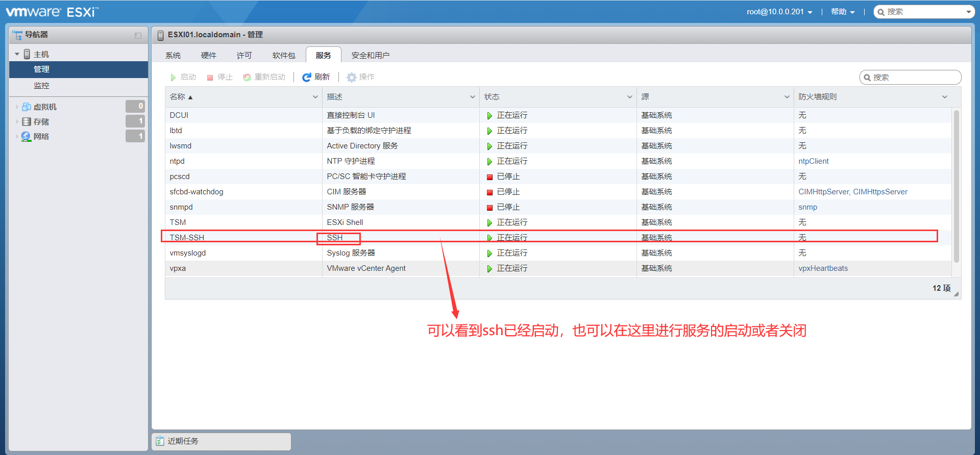Click the refresh icon in services toolbar

(307, 77)
